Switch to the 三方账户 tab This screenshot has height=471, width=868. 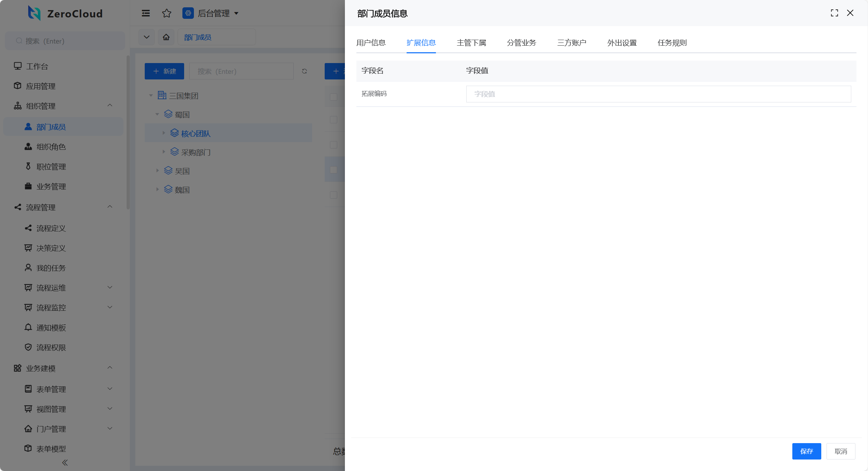(x=572, y=43)
